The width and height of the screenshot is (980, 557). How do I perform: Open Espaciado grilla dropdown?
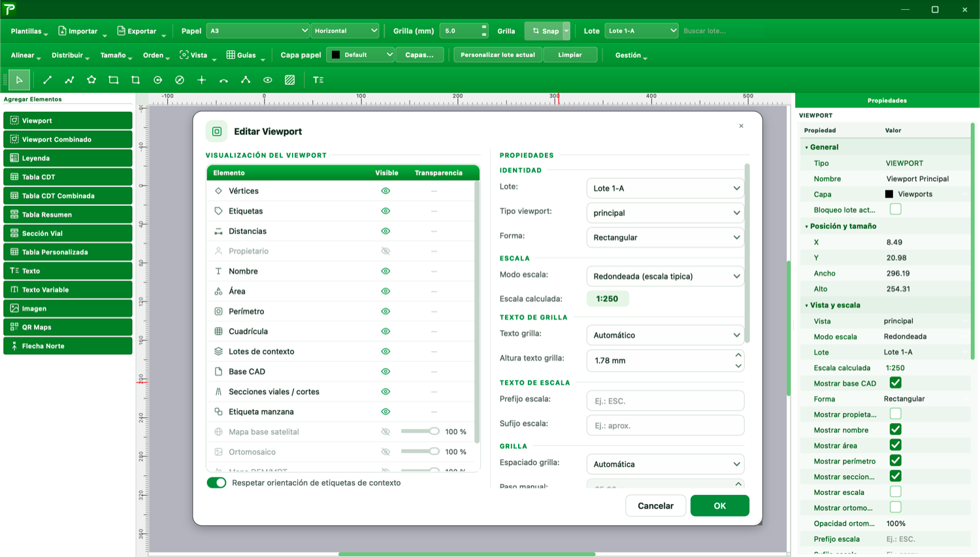pyautogui.click(x=665, y=464)
